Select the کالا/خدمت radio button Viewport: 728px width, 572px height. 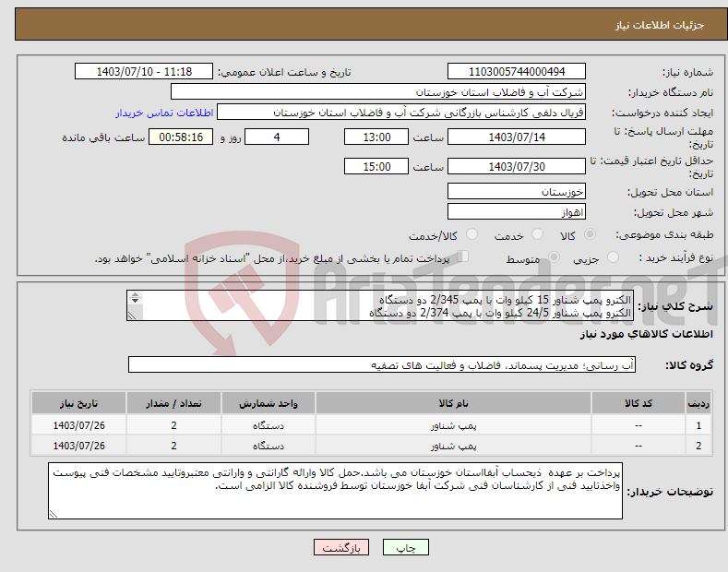pyautogui.click(x=471, y=234)
